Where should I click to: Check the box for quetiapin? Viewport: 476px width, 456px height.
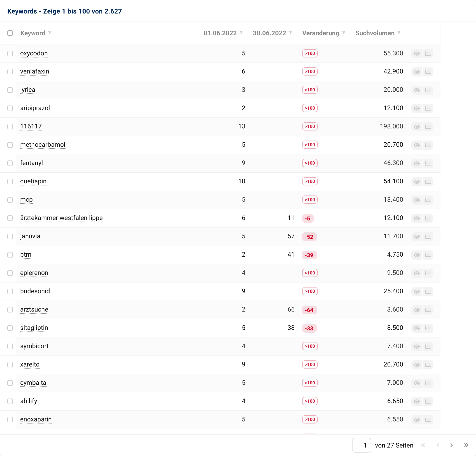10,182
